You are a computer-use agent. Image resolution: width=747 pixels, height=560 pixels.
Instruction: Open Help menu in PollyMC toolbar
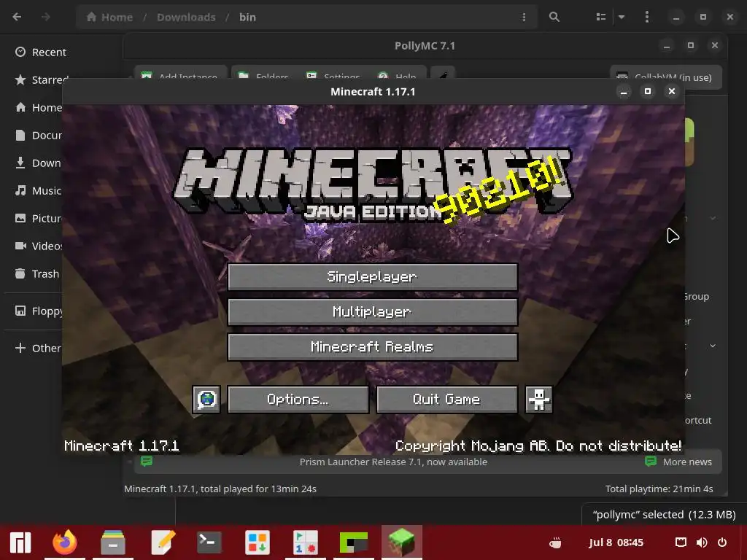coord(397,75)
